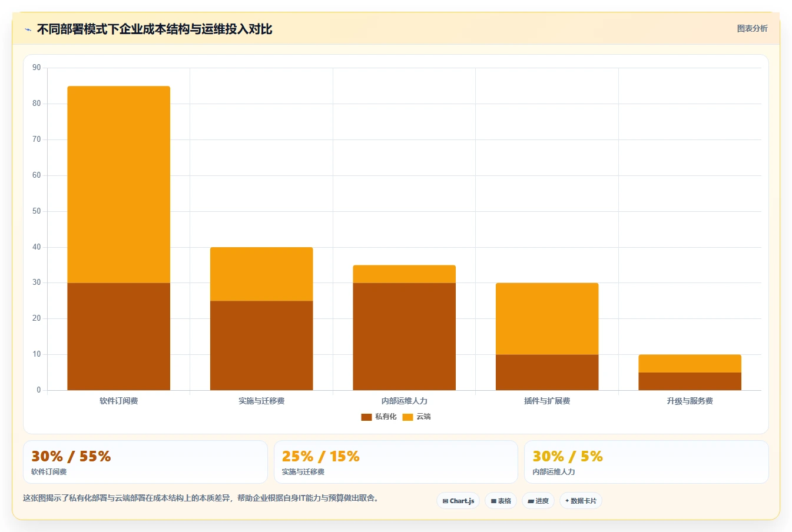Click the 私有化 segment of 升级与服务费 bar
This screenshot has width=792, height=532.
pos(690,381)
